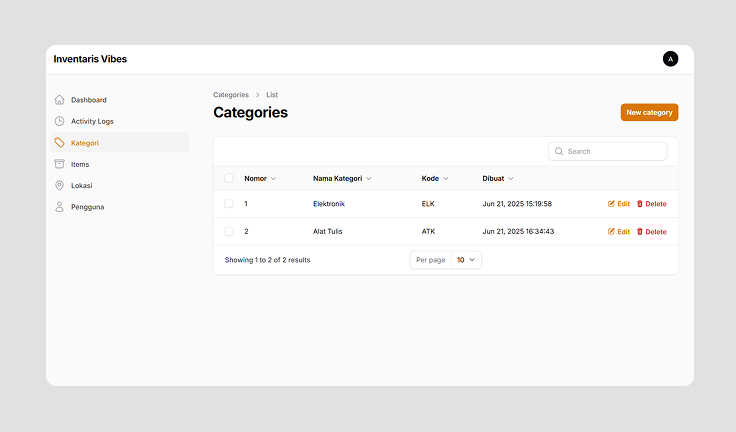This screenshot has width=736, height=432.
Task: Check the Alat Tulis row checkbox
Action: (229, 231)
